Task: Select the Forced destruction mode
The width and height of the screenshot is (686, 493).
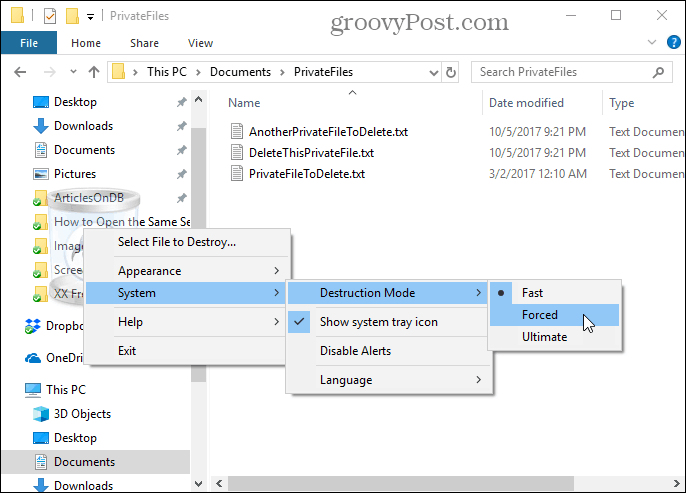Action: pos(554,315)
